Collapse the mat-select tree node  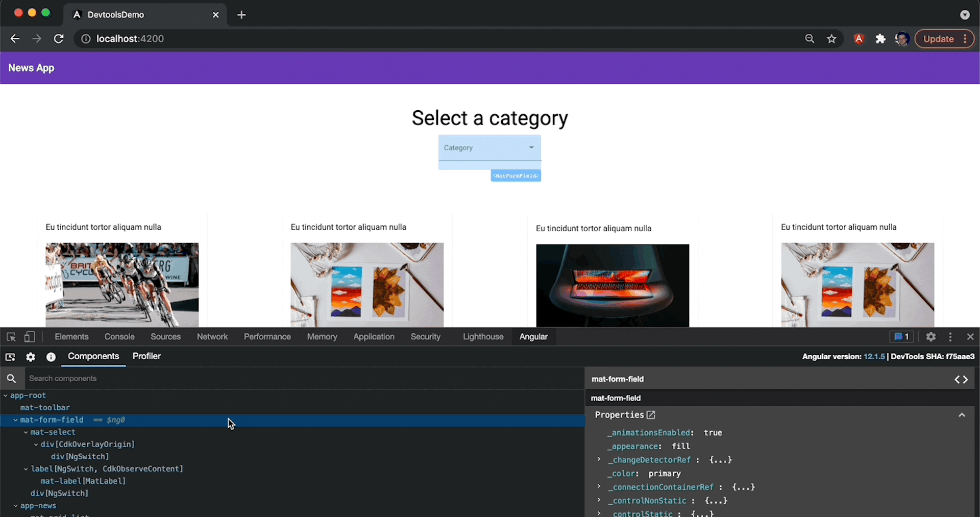coord(27,432)
